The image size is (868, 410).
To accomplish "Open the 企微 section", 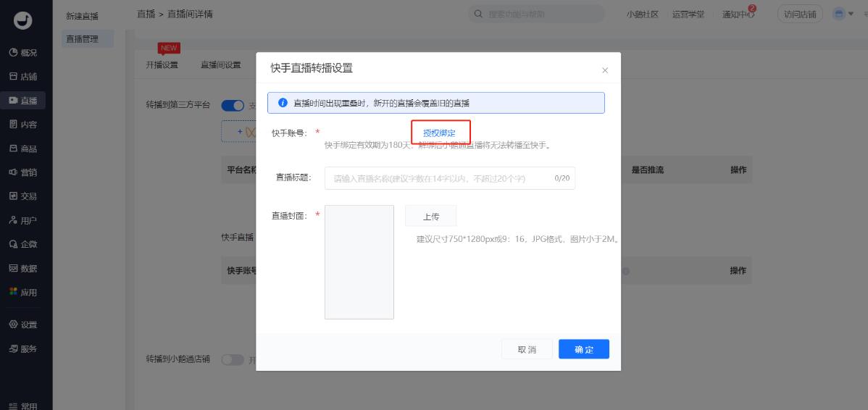I will 23,244.
